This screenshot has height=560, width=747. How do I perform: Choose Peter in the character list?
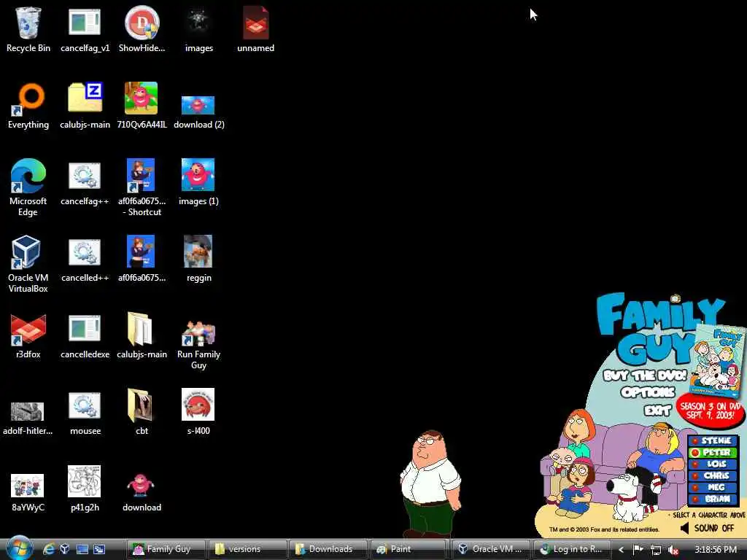click(712, 452)
